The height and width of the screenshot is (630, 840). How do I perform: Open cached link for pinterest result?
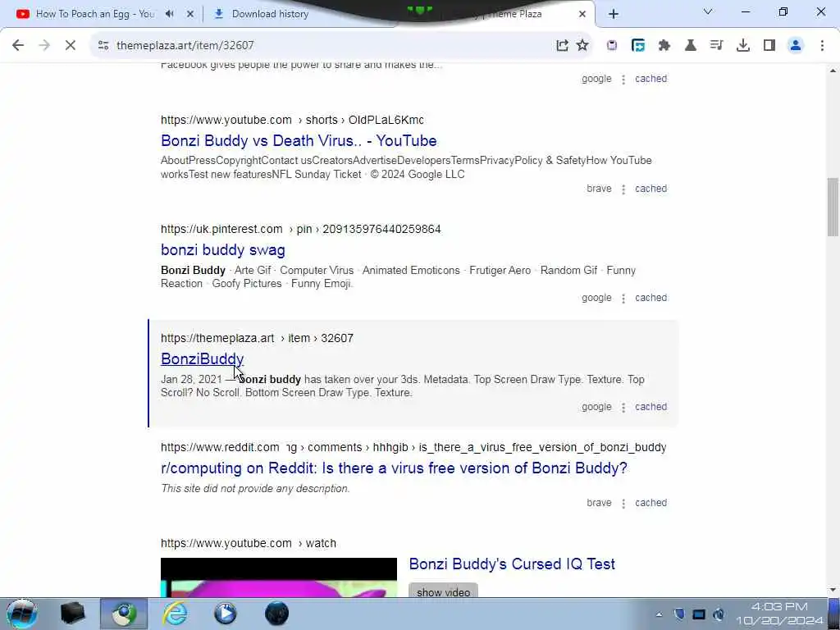[x=651, y=298]
